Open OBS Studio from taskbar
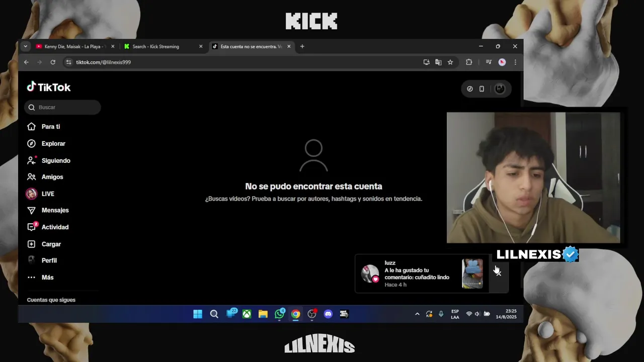 tap(312, 314)
